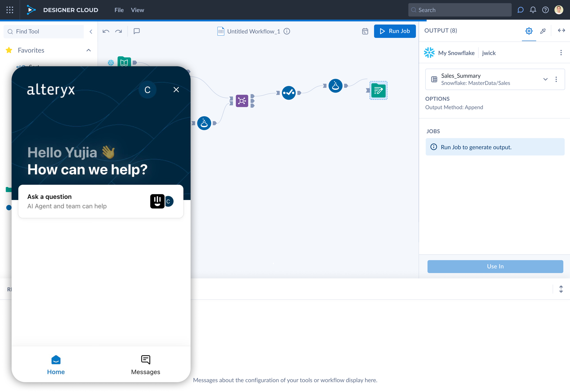The height and width of the screenshot is (392, 570).
Task: Open the schedule calendar icon
Action: pyautogui.click(x=365, y=31)
